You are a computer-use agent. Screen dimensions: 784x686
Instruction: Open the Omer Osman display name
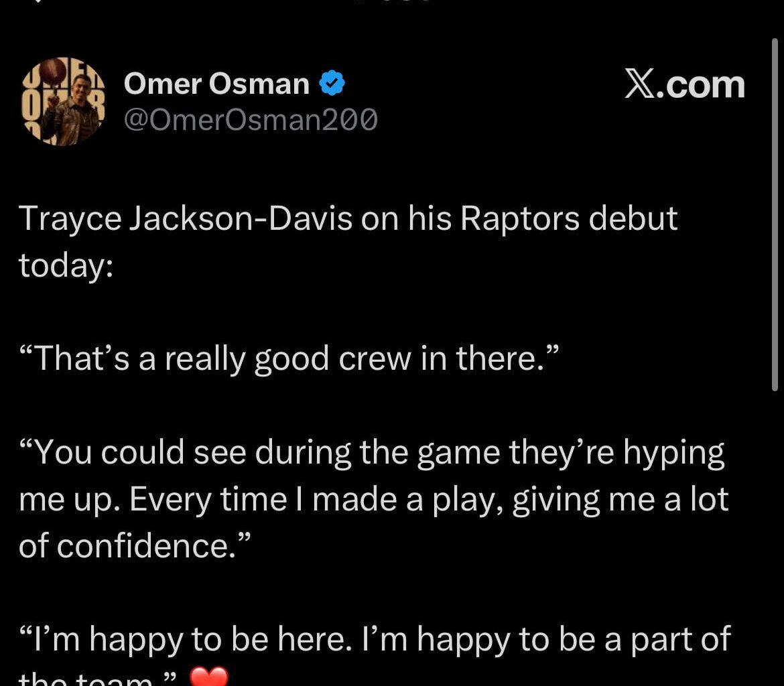pyautogui.click(x=216, y=84)
